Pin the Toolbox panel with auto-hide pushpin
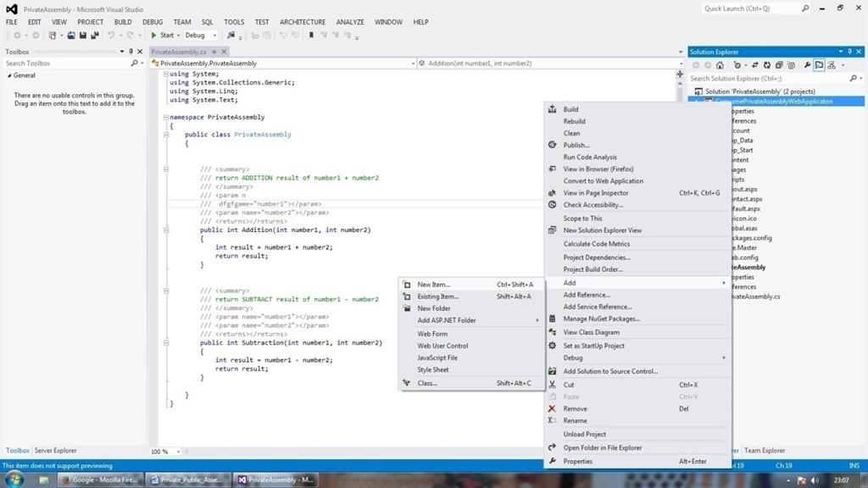Viewport: 868px width, 488px height. pyautogui.click(x=131, y=52)
